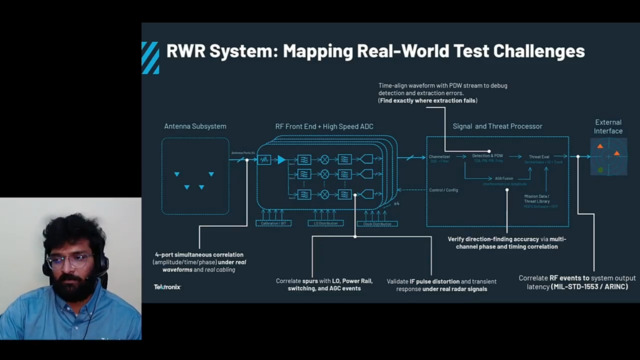The image size is (640, 360).
Task: Click the 'Antenna Subsystem' heading
Action: pos(195,127)
